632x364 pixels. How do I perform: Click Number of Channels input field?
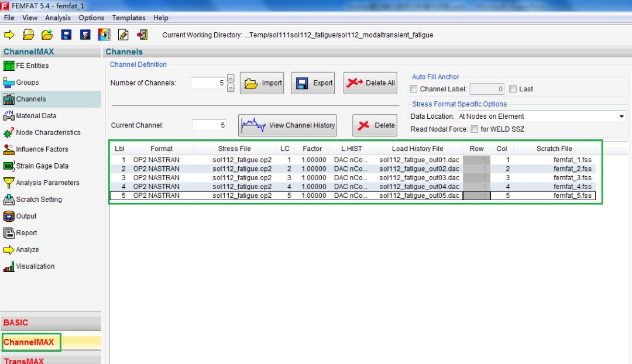point(208,83)
